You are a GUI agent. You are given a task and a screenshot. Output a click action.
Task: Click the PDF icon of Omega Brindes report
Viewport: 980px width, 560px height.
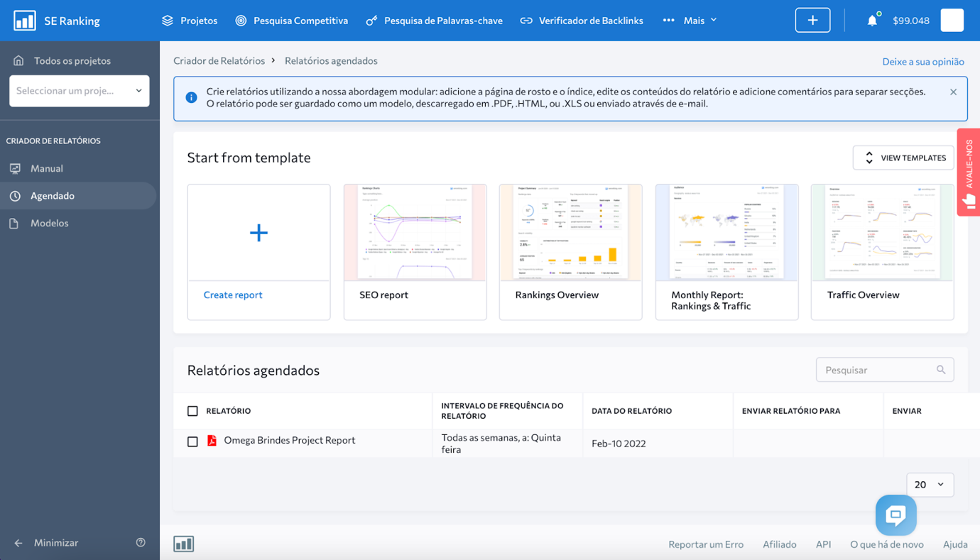[212, 440]
